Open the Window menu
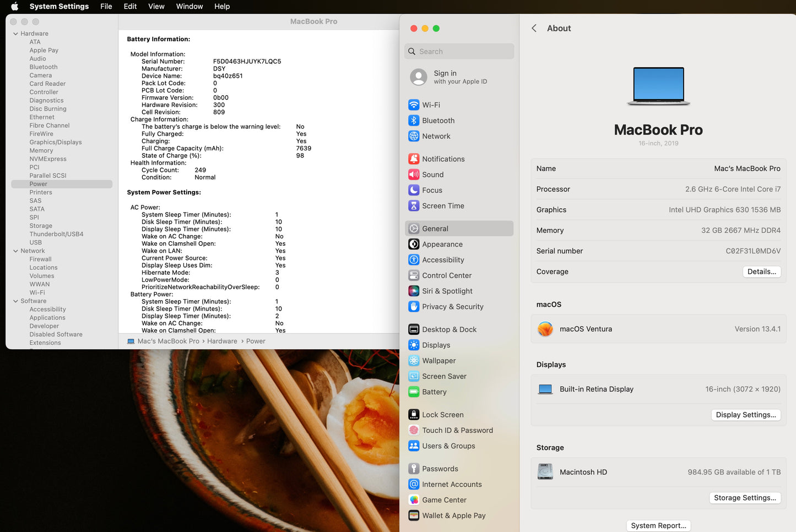Image resolution: width=796 pixels, height=532 pixels. click(x=189, y=7)
